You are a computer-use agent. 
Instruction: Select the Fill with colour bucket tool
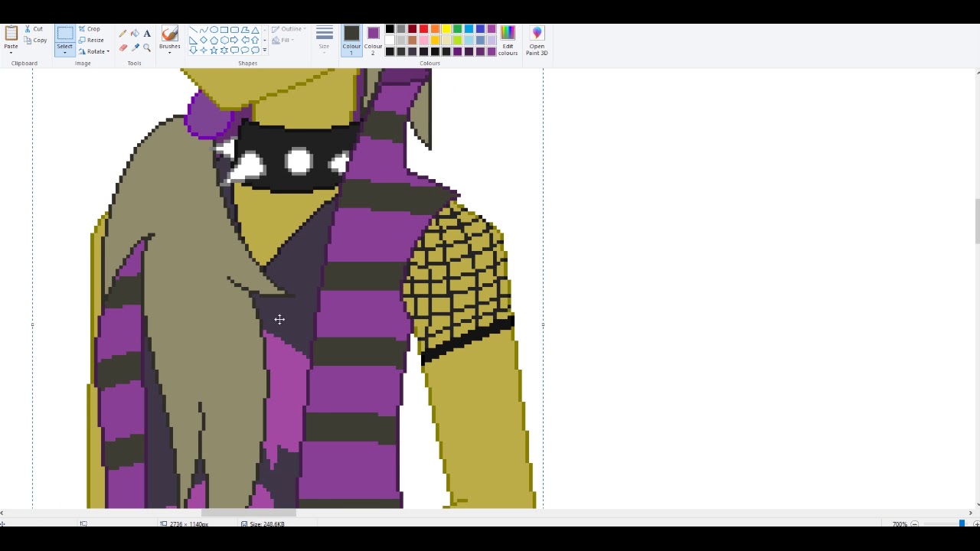[135, 33]
